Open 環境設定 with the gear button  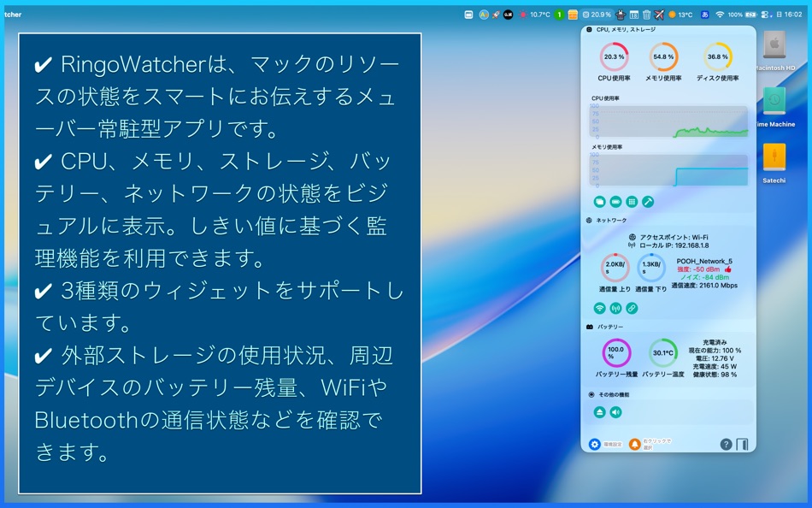click(x=595, y=444)
